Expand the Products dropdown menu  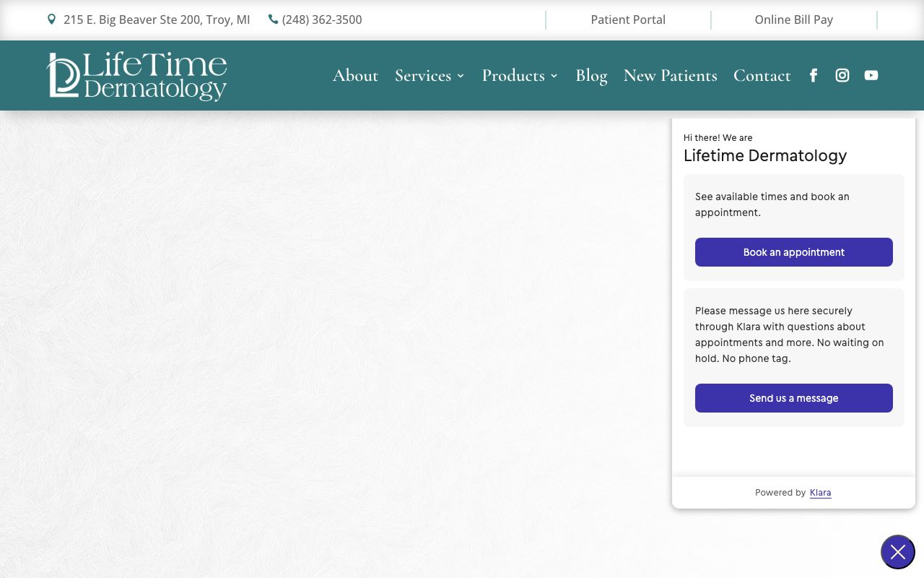(x=513, y=75)
